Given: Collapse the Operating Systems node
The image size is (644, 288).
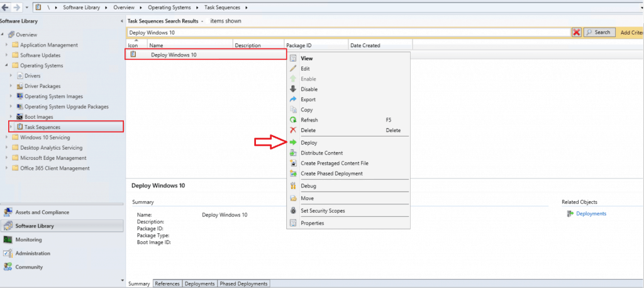Looking at the screenshot, I should 6,66.
